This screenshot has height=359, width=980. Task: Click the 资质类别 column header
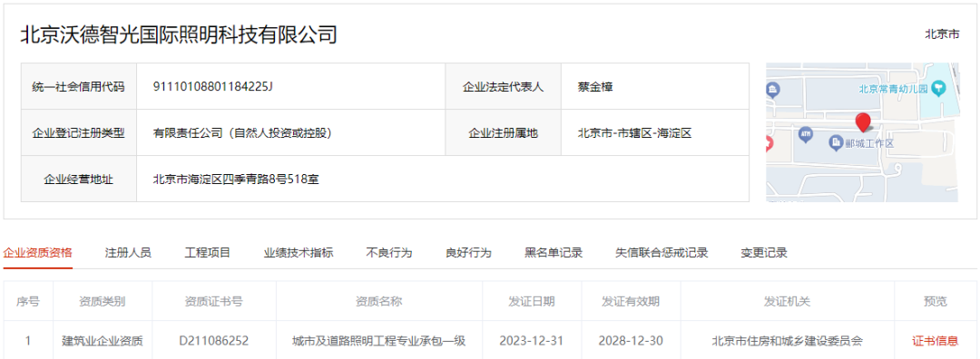coord(103,302)
